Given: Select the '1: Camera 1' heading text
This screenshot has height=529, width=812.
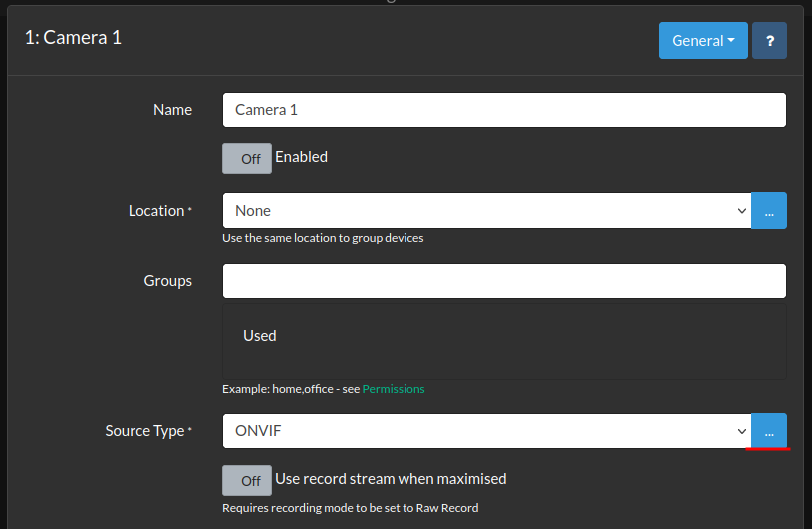Looking at the screenshot, I should 73,37.
